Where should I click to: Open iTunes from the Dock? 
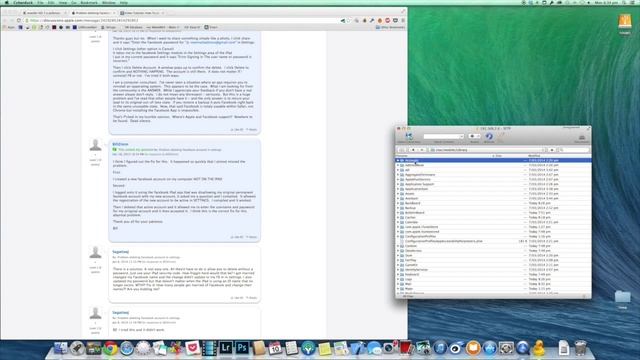(x=440, y=348)
